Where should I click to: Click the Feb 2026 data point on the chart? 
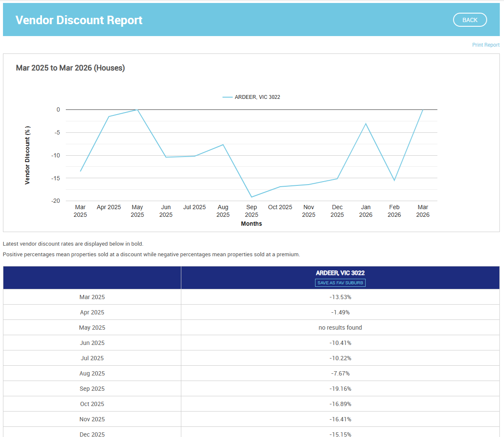394,180
